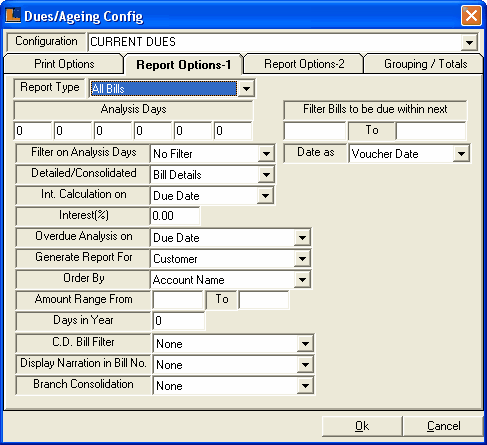Click the Analysis Days header label
This screenshot has width=487, height=445.
coord(133,109)
